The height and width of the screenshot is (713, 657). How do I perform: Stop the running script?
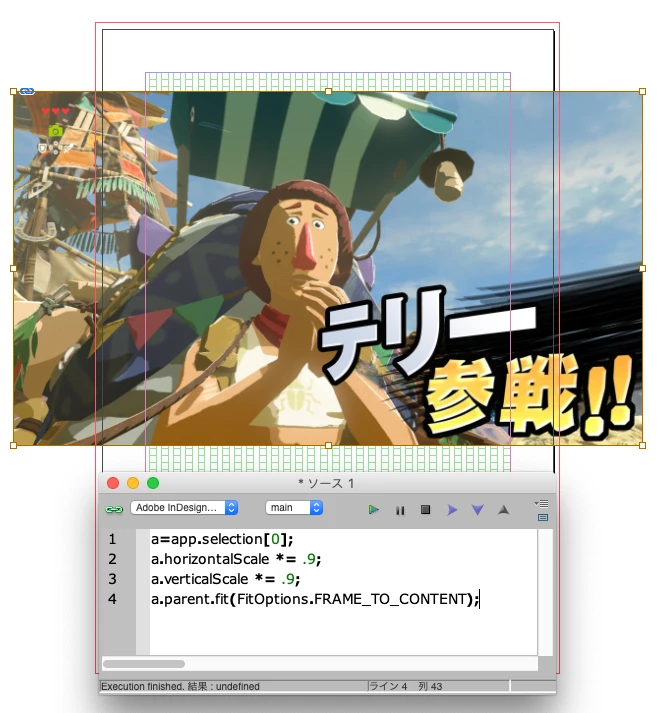coord(426,509)
